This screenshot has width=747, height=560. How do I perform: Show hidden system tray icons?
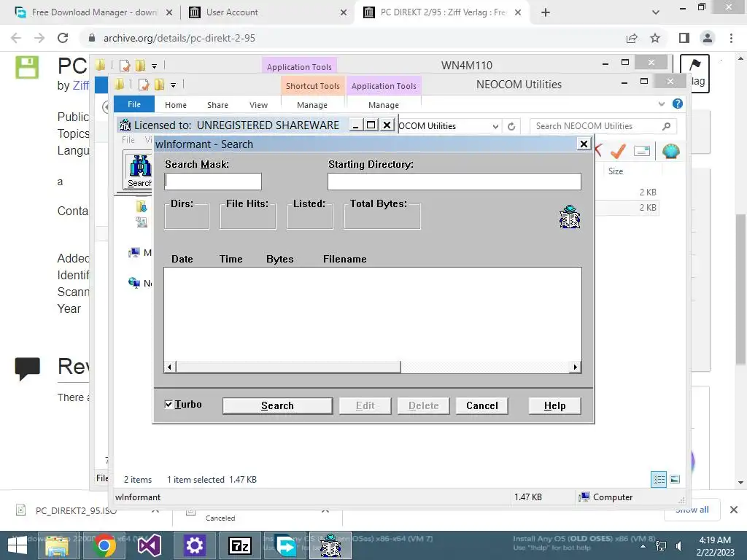pyautogui.click(x=643, y=546)
